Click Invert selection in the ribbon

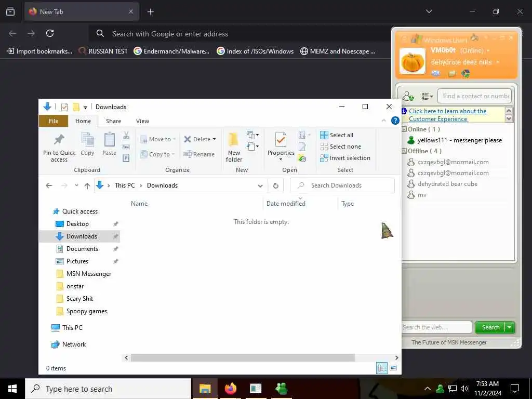coord(345,158)
